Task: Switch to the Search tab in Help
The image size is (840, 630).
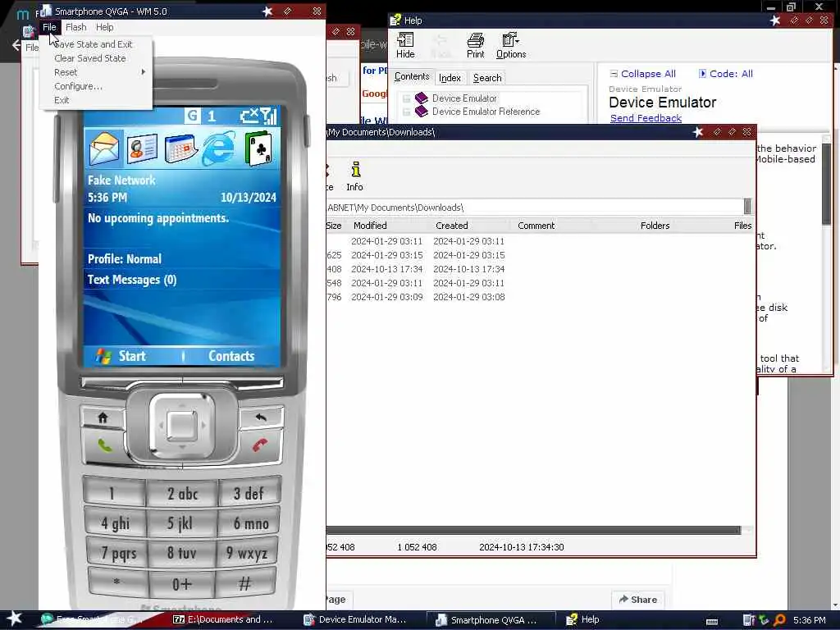Action: tap(487, 78)
